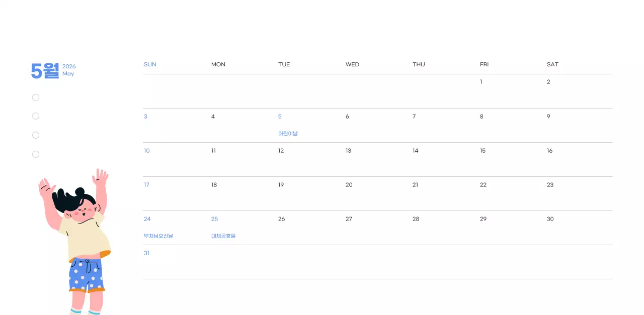Click the "2026" year label

tap(69, 66)
